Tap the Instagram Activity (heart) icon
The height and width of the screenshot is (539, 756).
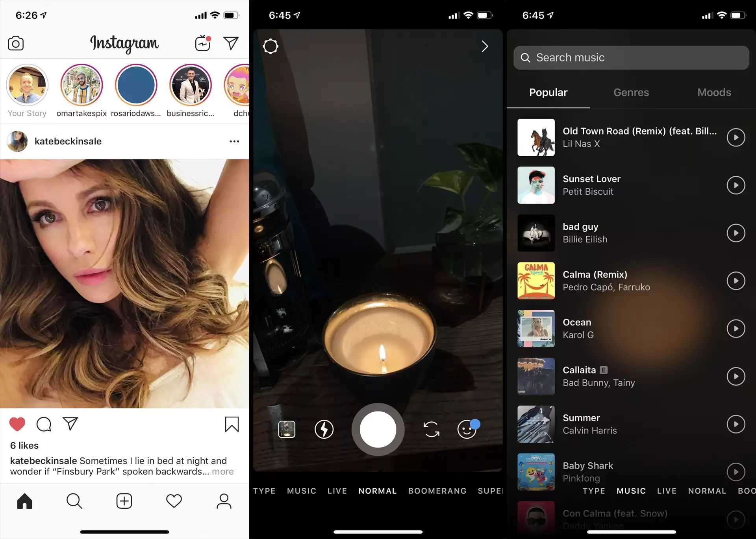coord(173,499)
